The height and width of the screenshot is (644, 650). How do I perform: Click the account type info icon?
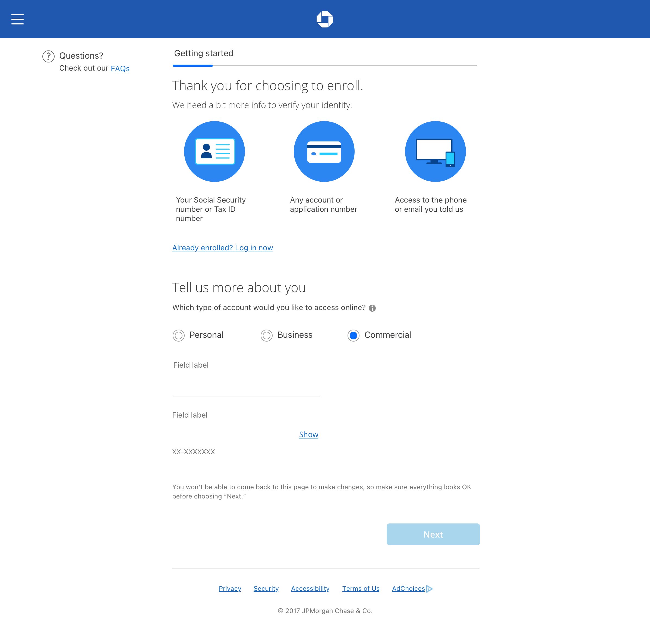(372, 308)
